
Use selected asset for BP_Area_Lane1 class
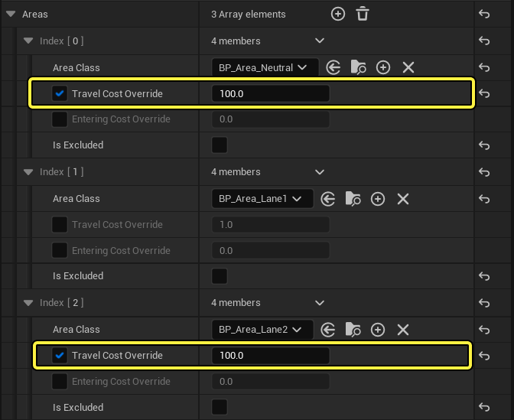tap(328, 199)
